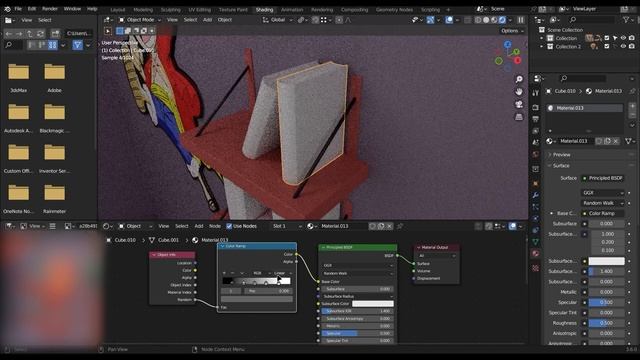Open the Object Mode dropdown
The image size is (640, 360).
(140, 20)
